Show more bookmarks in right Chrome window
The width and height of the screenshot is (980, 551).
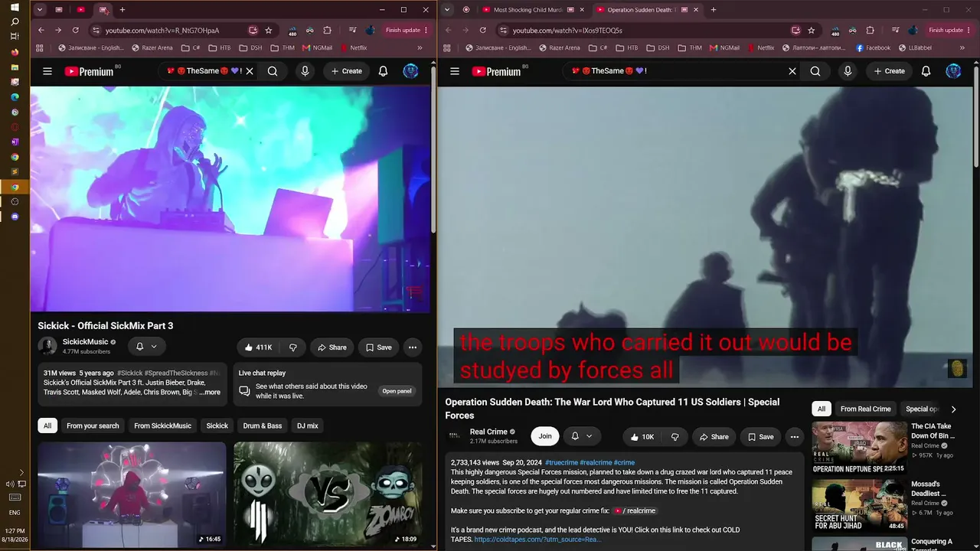tap(962, 47)
